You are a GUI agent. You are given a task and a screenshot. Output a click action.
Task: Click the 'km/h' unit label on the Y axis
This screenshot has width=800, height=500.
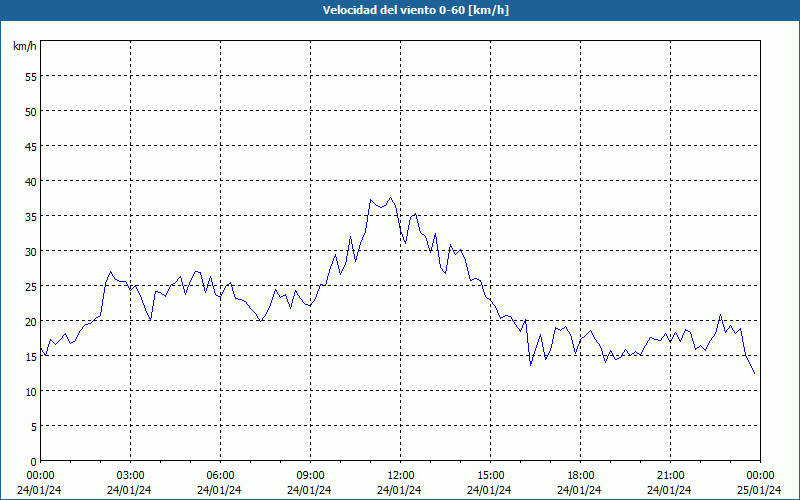point(25,46)
